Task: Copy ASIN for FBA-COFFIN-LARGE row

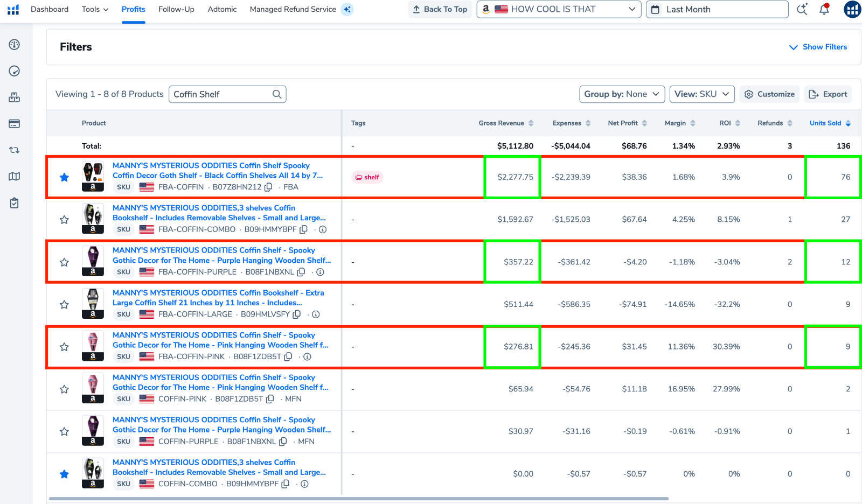Action: 297,314
